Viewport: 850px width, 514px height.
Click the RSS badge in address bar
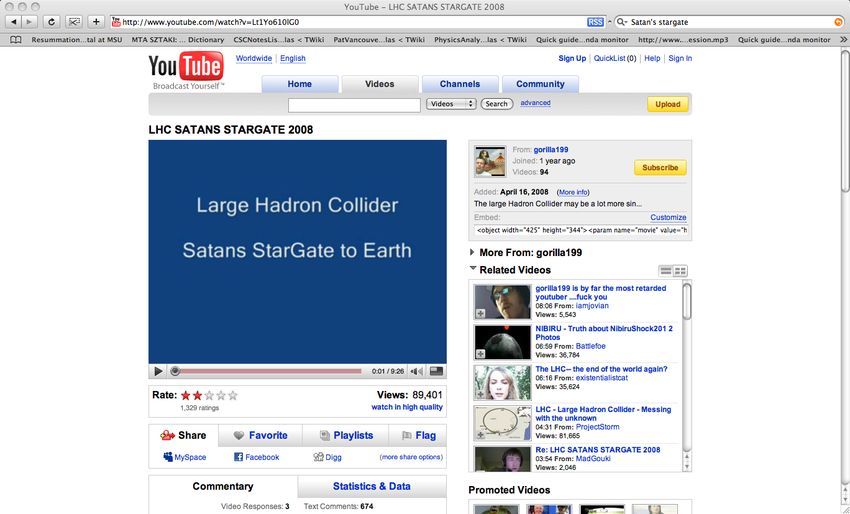[595, 22]
